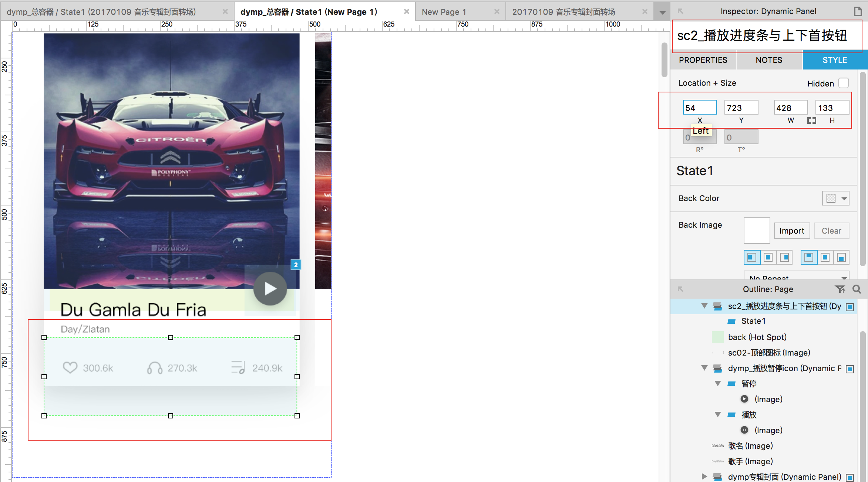The width and height of the screenshot is (868, 482).
Task: Click the Import back image button
Action: (792, 231)
